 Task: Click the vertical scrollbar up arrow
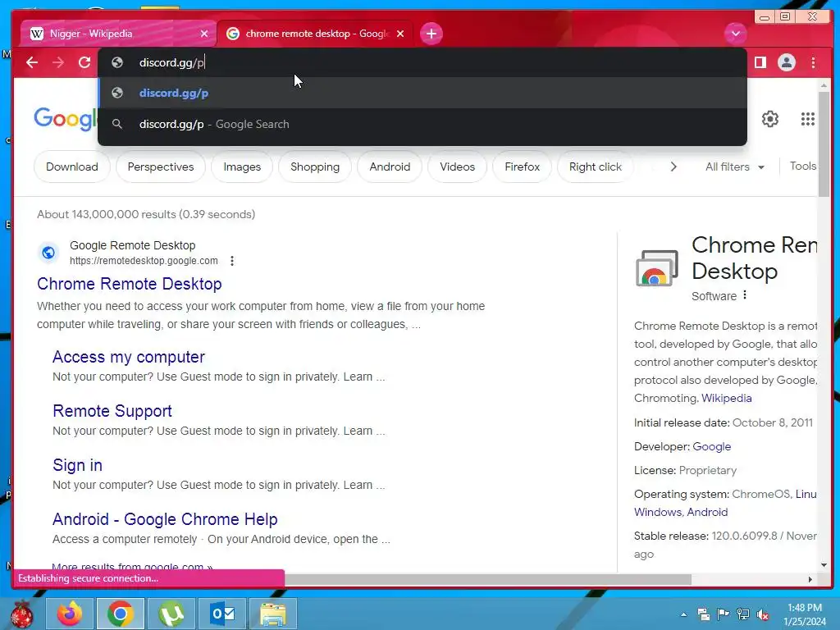click(824, 85)
